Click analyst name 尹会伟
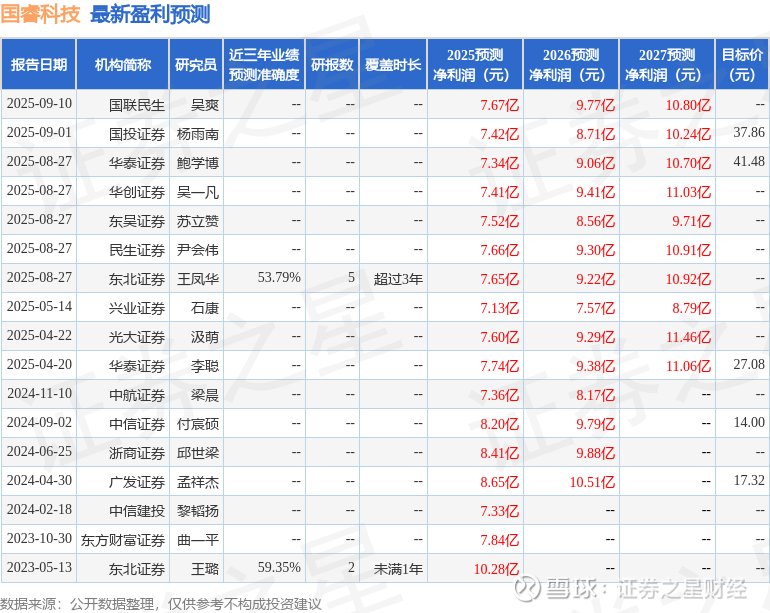Image resolution: width=770 pixels, height=613 pixels. pos(198,250)
